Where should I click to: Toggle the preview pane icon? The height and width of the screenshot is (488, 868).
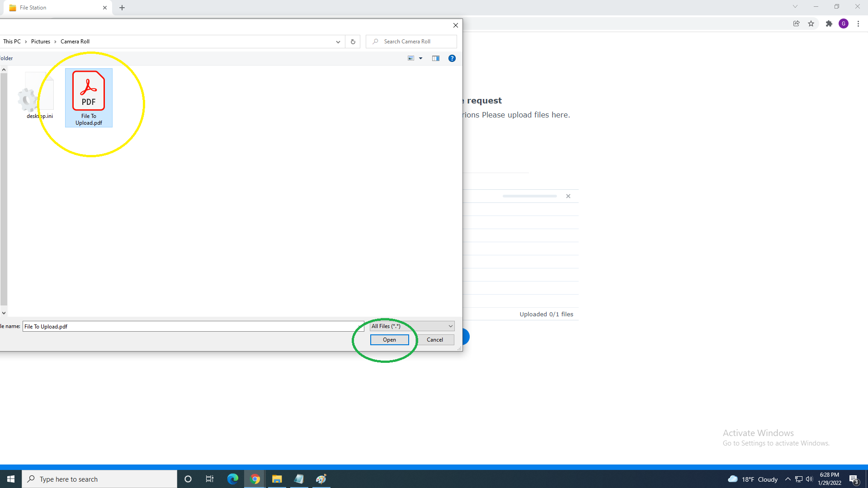coord(436,58)
